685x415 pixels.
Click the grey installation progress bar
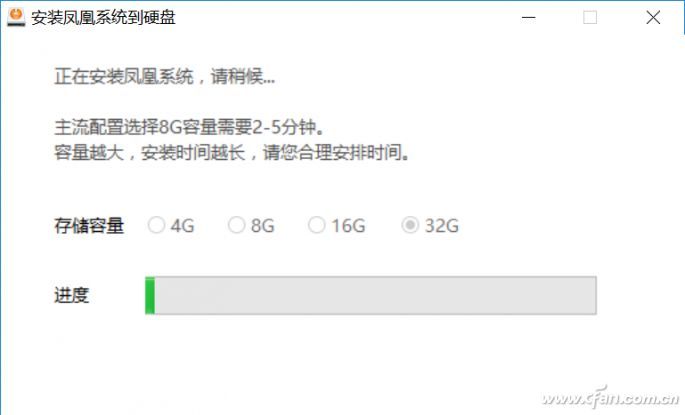pos(371,295)
